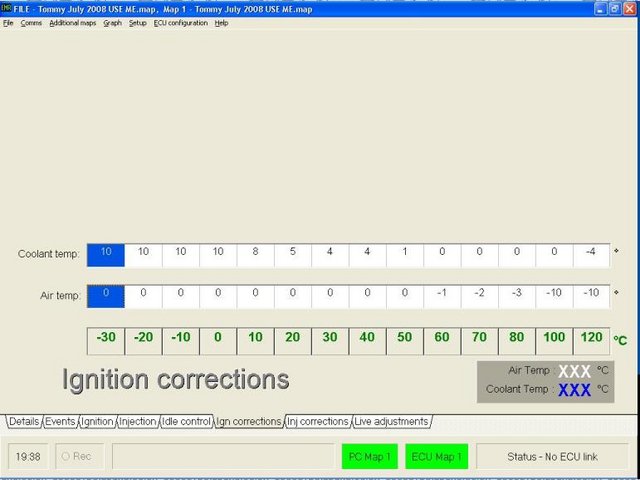The image size is (640, 480).
Task: Open the Graph menu
Action: pos(112,23)
